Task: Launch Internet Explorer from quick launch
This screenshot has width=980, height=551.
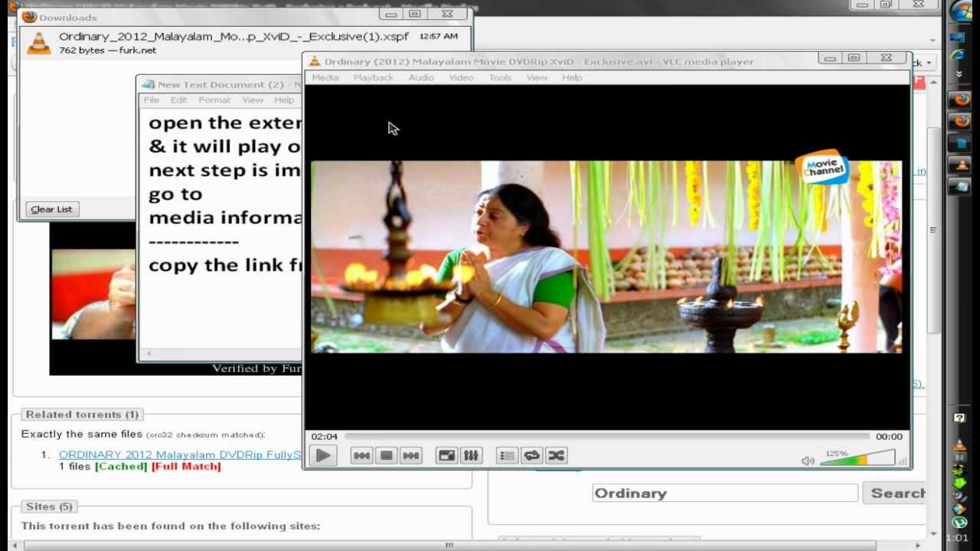Action: coord(957,55)
